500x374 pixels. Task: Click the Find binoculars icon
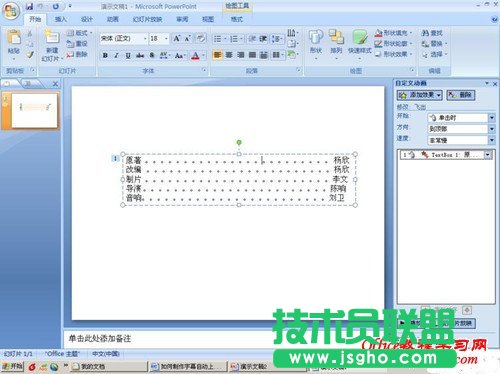point(425,33)
